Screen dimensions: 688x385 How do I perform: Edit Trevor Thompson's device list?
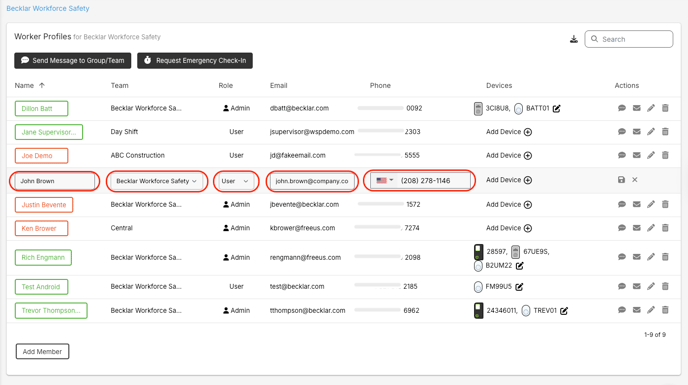[564, 311]
